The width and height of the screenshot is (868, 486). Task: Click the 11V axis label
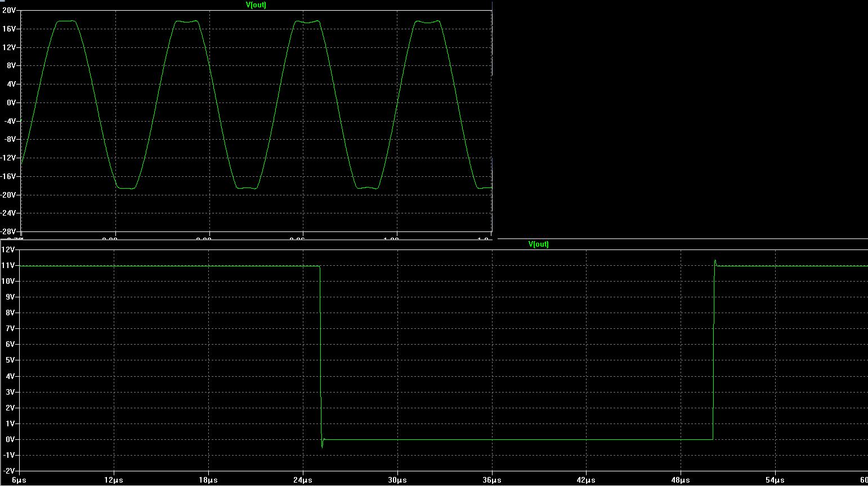[x=8, y=265]
